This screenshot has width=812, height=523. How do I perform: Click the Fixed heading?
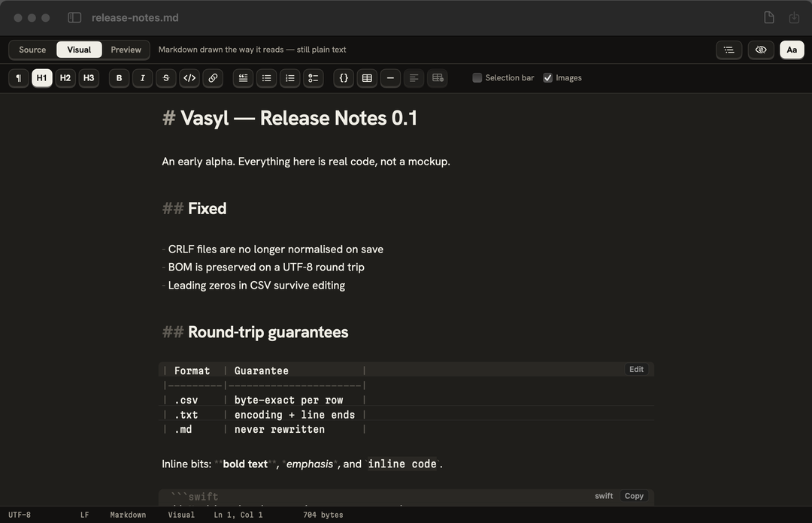click(x=208, y=208)
